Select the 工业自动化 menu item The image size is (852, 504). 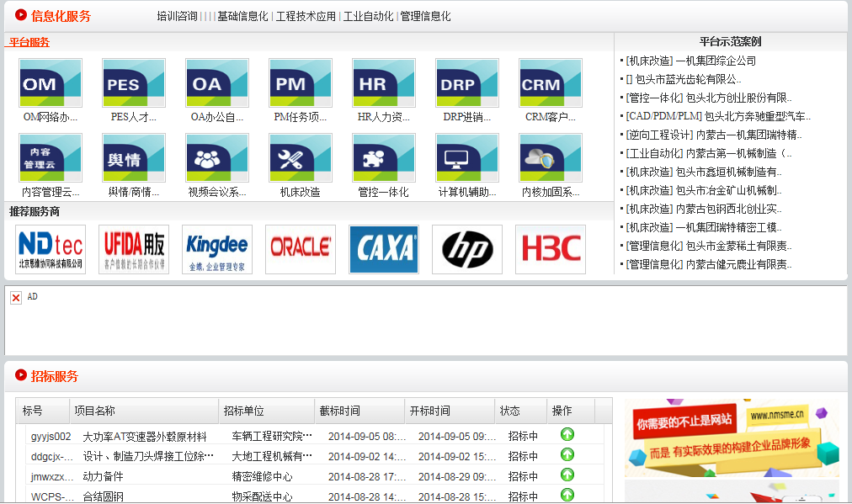pos(368,16)
